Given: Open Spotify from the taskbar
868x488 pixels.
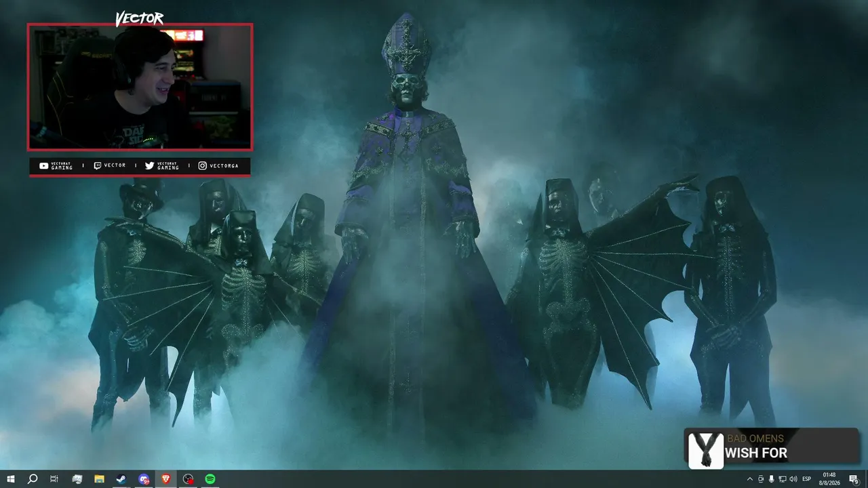Looking at the screenshot, I should (210, 479).
